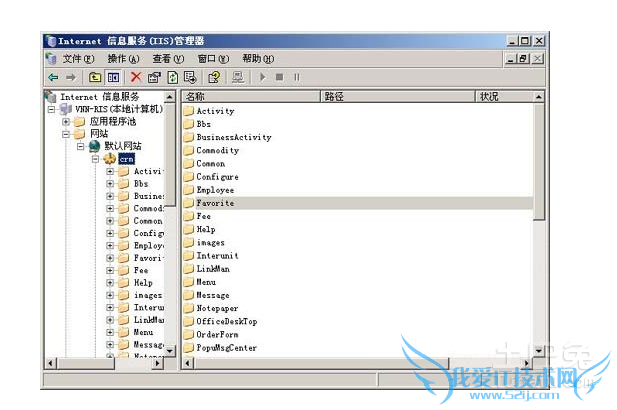
Task: Expand the Common tree folder
Action: (x=110, y=221)
